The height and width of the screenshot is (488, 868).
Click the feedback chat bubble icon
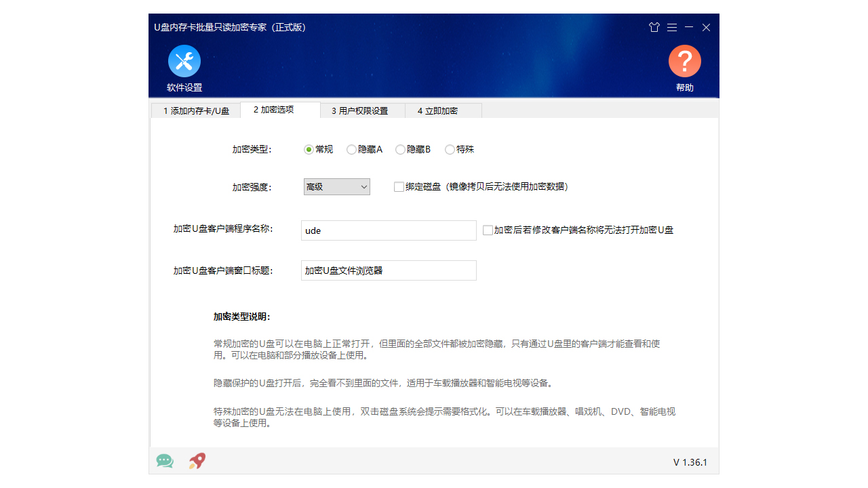(164, 461)
